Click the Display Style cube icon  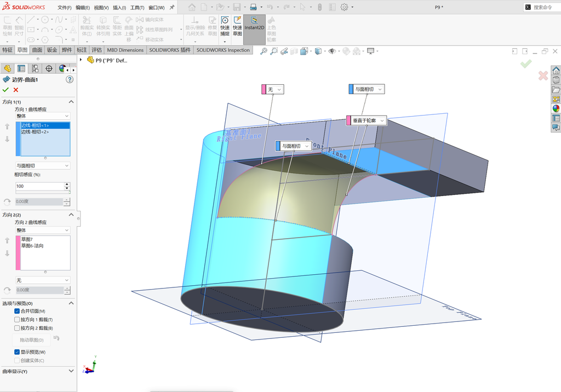(x=318, y=51)
